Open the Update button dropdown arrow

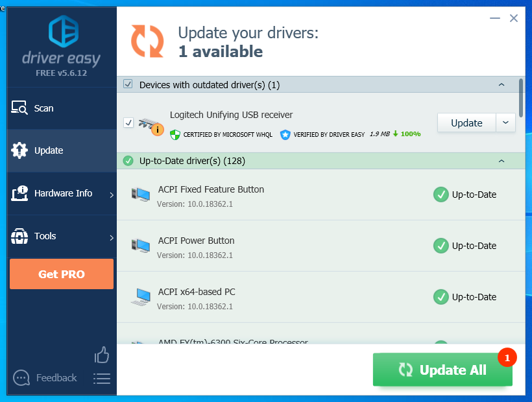tap(505, 123)
